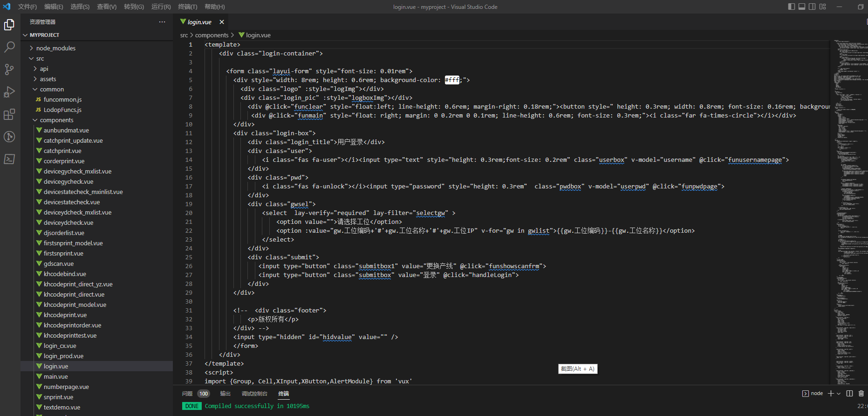
Task: Open explorer's more actions (three dots)
Action: [x=162, y=22]
